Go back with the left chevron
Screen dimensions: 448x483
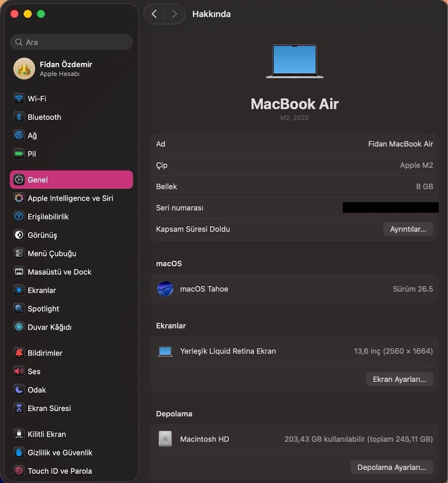[154, 14]
